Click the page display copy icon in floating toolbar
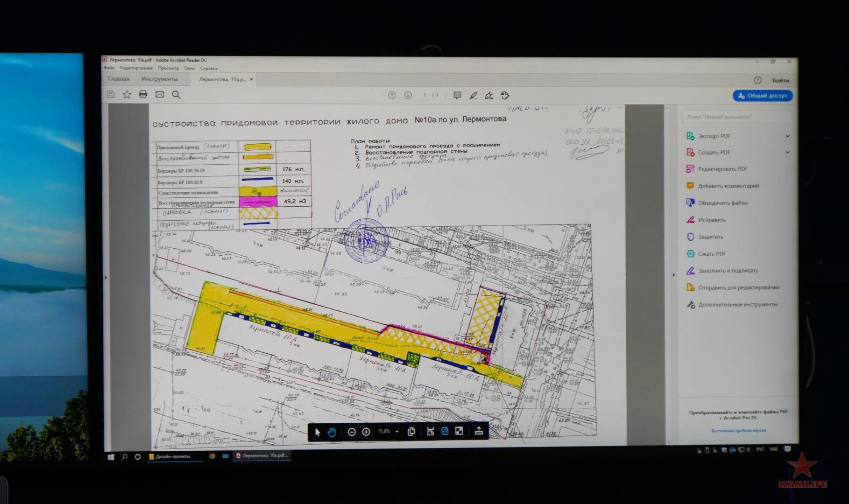849x504 pixels. [x=411, y=432]
